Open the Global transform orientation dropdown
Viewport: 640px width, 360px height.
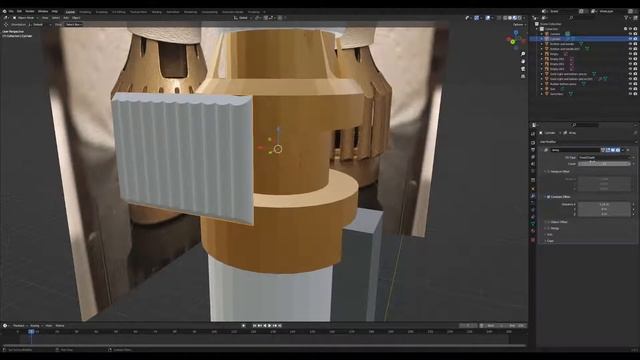point(243,18)
